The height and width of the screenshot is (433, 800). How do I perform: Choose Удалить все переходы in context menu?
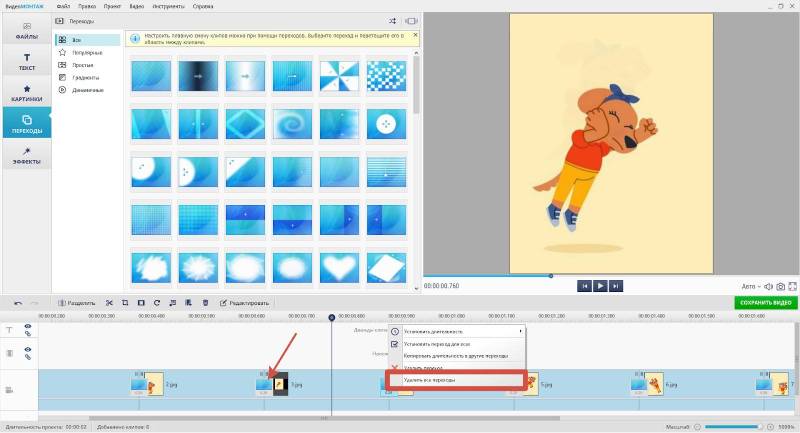457,380
